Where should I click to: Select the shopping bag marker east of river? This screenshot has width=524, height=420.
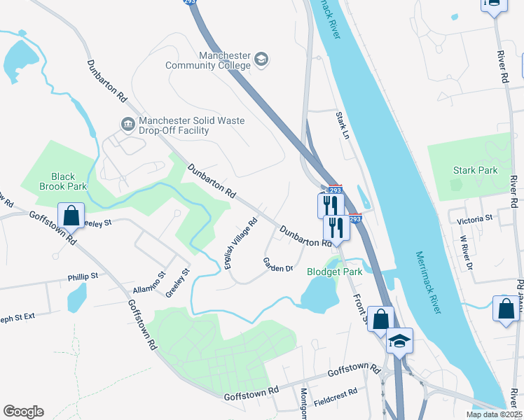506,310
